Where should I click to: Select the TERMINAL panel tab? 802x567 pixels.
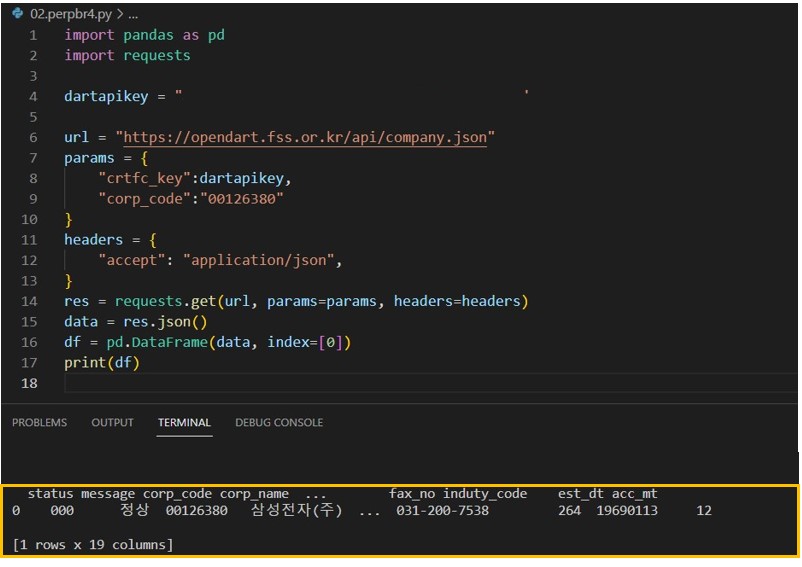(x=184, y=422)
